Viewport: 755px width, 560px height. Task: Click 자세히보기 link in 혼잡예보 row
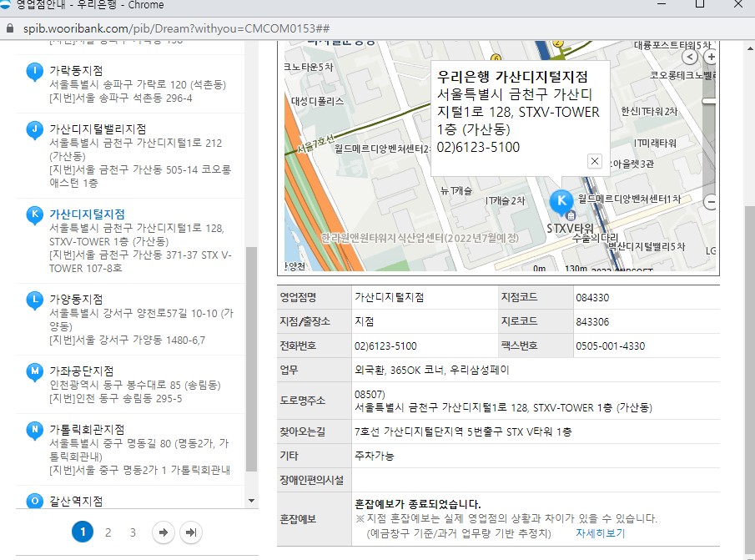[x=601, y=533]
